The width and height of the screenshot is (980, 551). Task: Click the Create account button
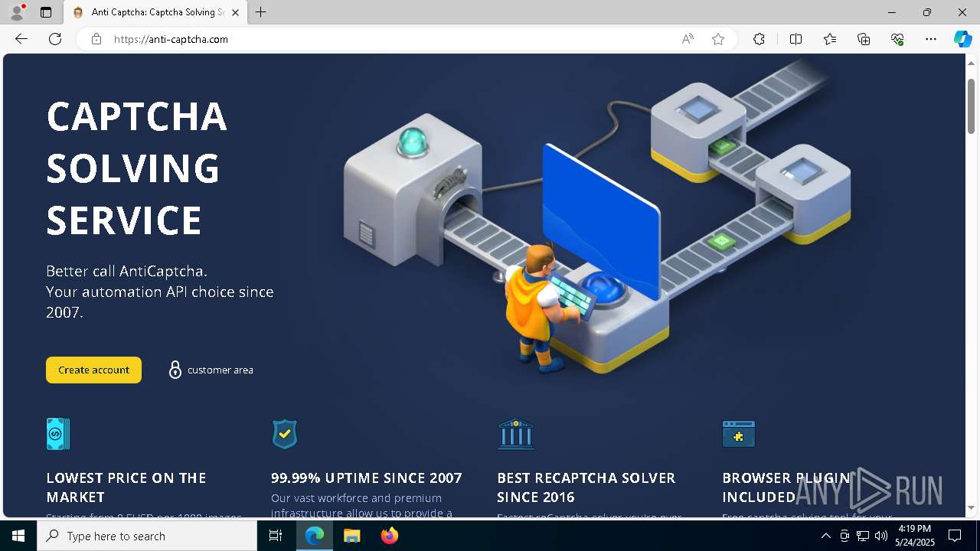point(93,370)
